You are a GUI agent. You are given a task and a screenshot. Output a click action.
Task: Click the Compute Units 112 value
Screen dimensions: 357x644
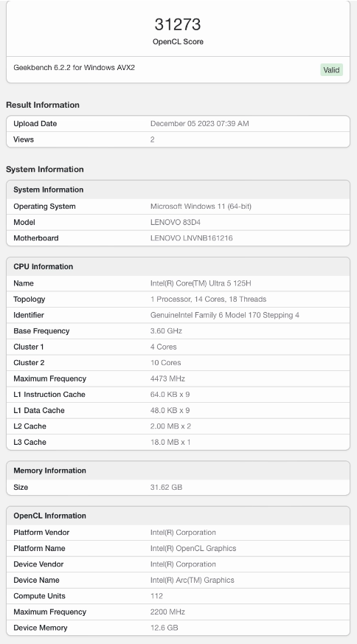point(156,596)
